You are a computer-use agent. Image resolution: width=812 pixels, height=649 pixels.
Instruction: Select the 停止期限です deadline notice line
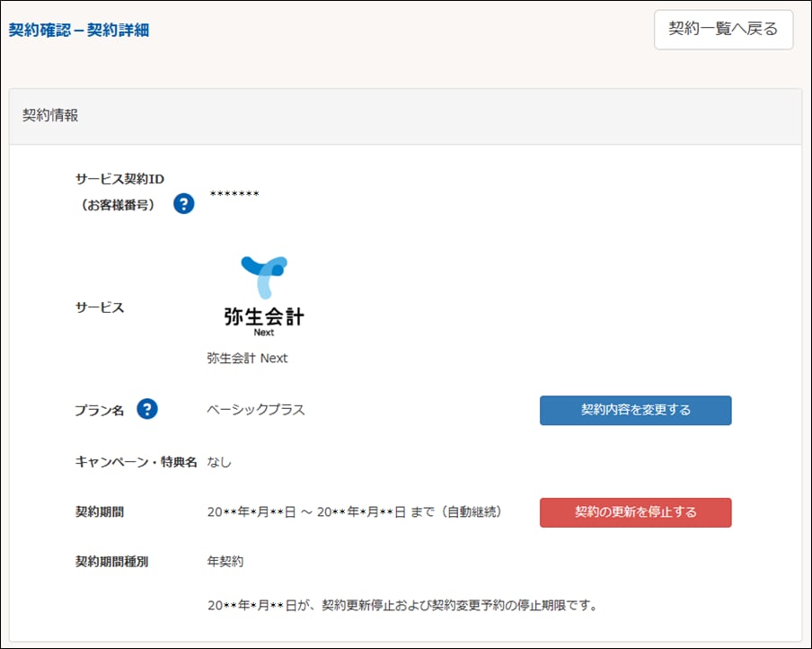click(402, 605)
